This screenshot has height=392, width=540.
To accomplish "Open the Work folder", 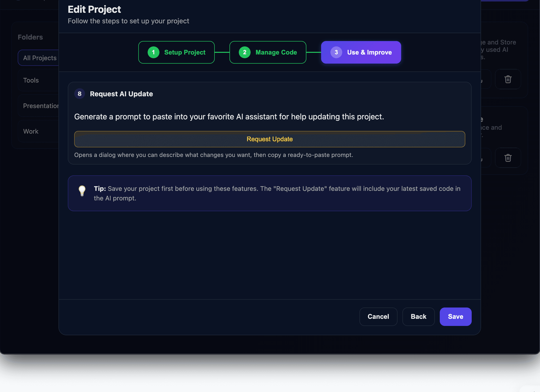I will click(x=31, y=131).
